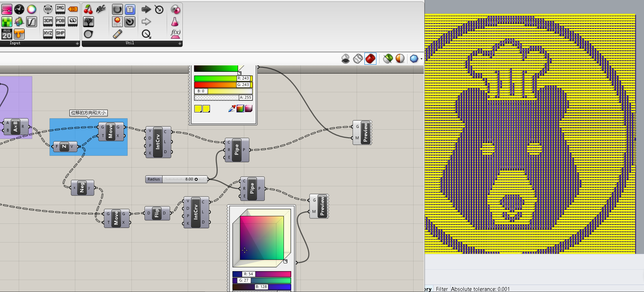Activate the eyedropper colour sampler
This screenshot has width=644, height=292.
coord(232,109)
